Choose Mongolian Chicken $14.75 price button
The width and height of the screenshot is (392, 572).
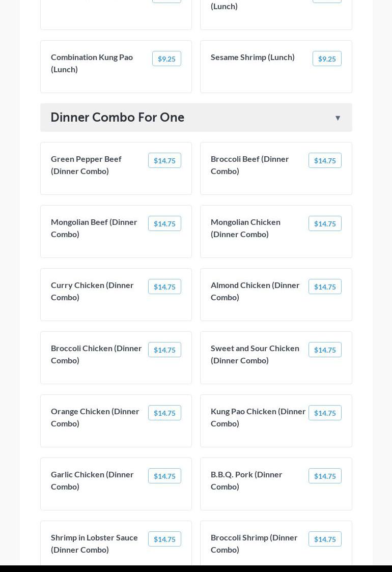(x=325, y=224)
